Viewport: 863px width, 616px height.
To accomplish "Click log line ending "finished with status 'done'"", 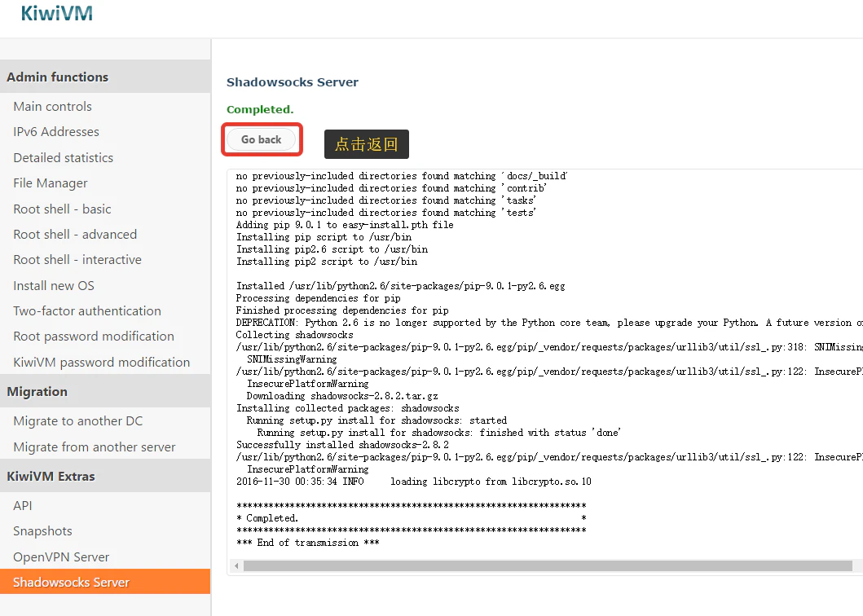I will click(x=438, y=433).
